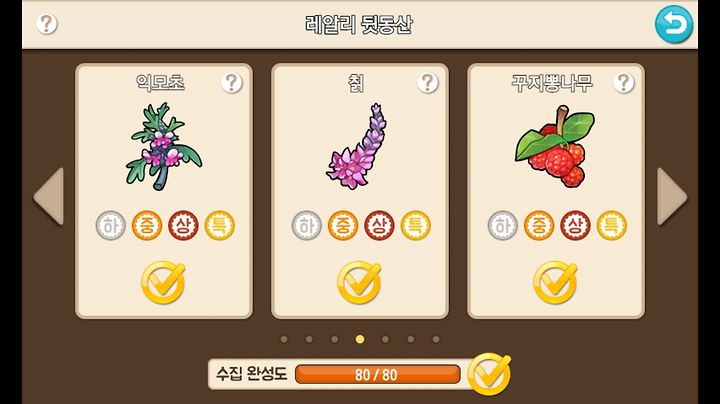720x404 pixels.
Task: Open info question mark on 꾸지뽕나무 card
Action: (624, 83)
